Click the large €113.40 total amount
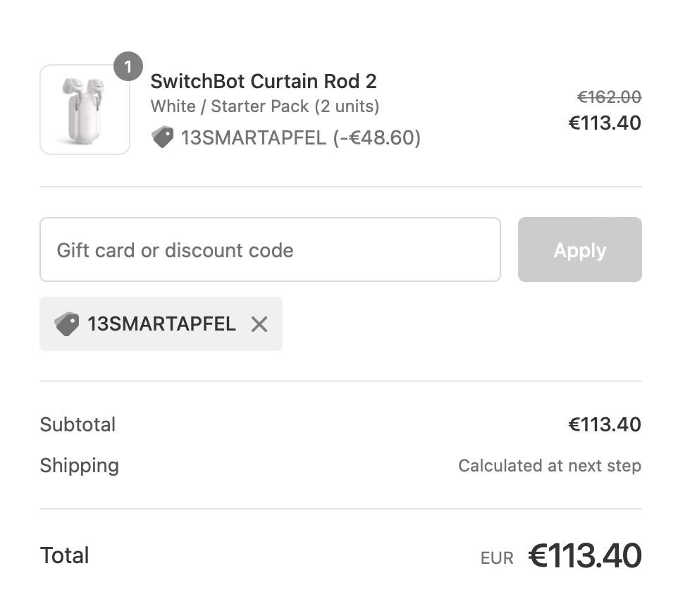This screenshot has height=616, width=678. (585, 556)
